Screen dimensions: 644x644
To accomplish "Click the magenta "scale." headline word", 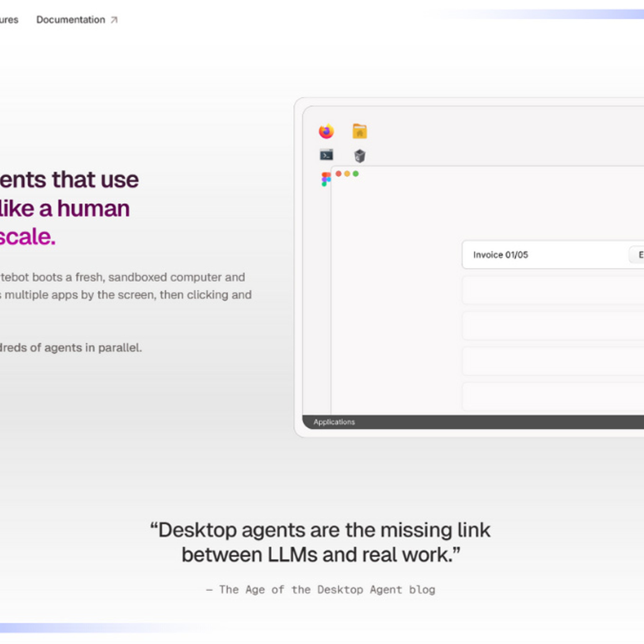I will click(27, 237).
